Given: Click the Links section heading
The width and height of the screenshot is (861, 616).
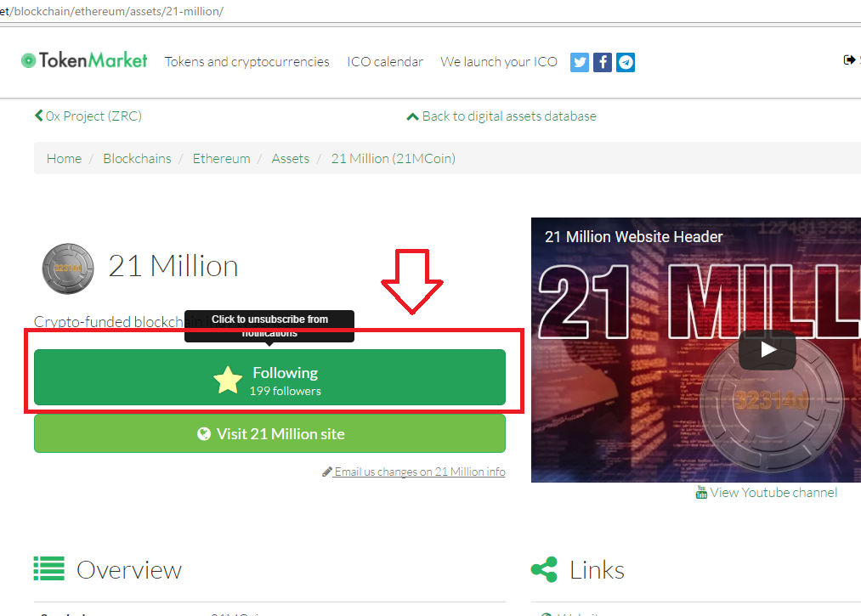Looking at the screenshot, I should pos(597,570).
